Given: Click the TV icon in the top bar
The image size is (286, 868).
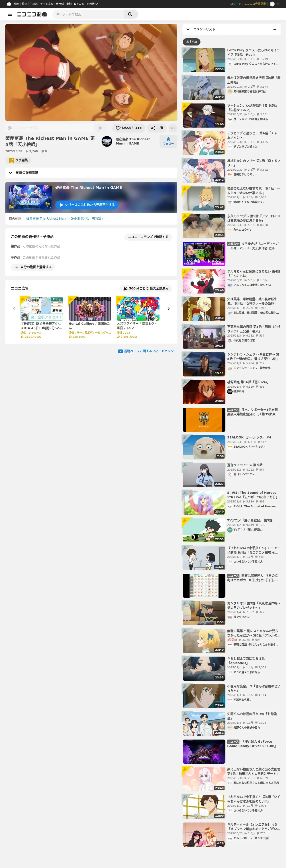Looking at the screenshot, I should point(9,4).
